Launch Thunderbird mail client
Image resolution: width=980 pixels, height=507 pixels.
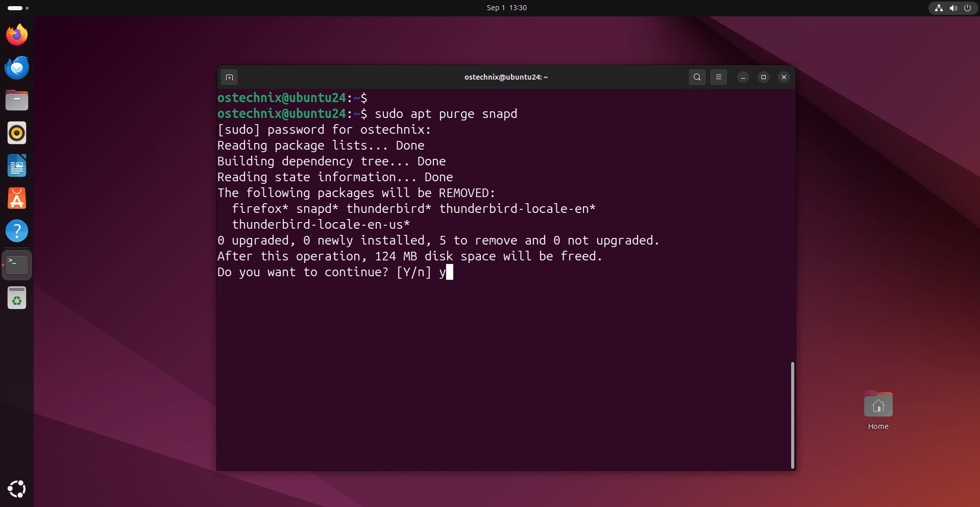coord(17,67)
